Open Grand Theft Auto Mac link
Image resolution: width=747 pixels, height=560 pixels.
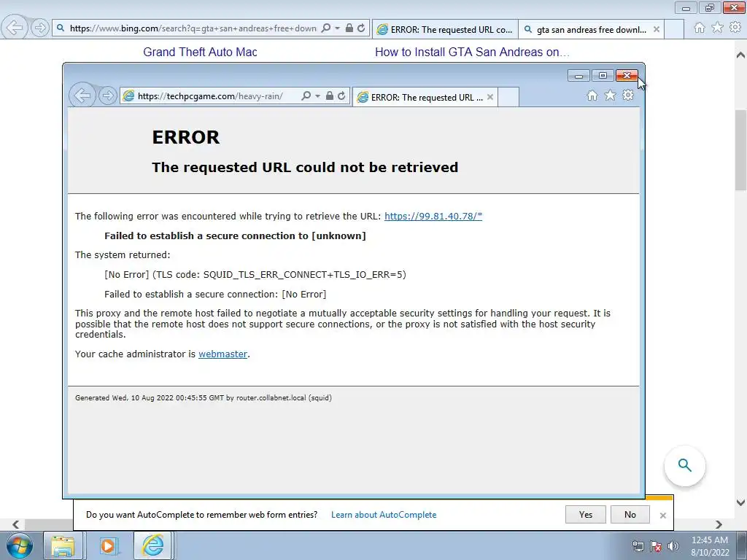[x=200, y=52]
